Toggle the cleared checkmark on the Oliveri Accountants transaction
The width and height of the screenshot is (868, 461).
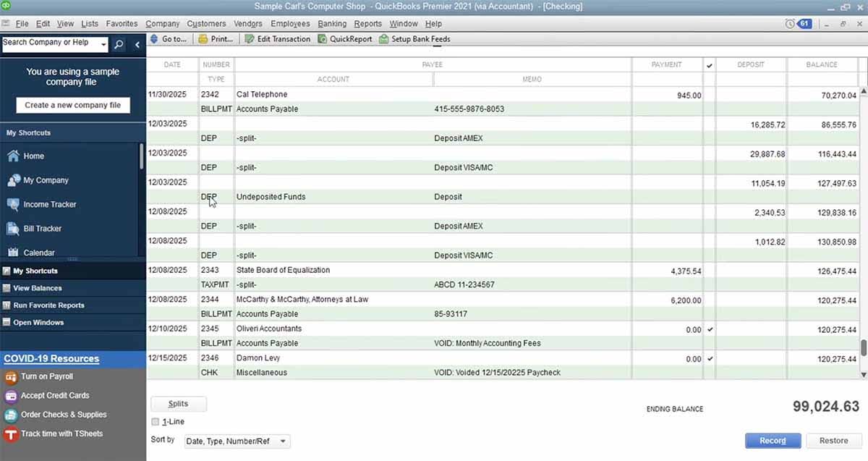pyautogui.click(x=709, y=329)
